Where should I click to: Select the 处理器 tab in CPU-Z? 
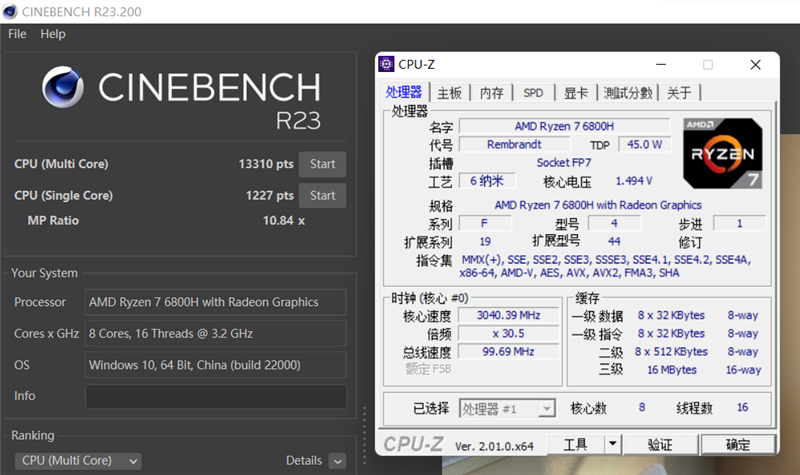pyautogui.click(x=404, y=92)
